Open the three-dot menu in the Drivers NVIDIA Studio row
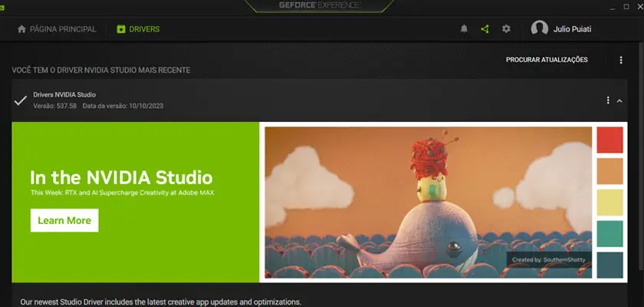This screenshot has height=307, width=644. (608, 101)
